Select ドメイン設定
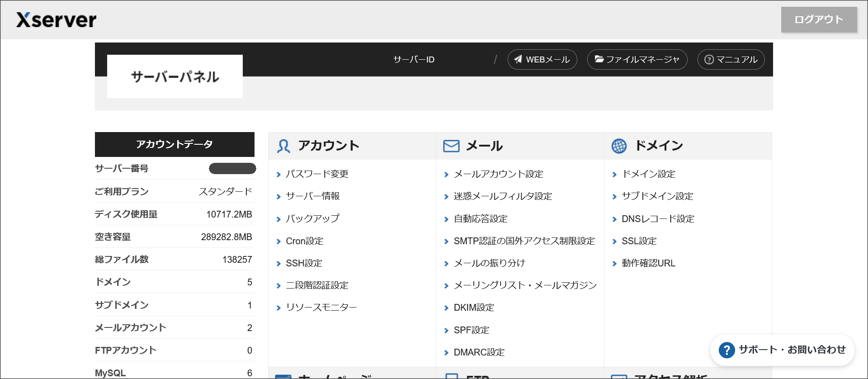 [648, 174]
